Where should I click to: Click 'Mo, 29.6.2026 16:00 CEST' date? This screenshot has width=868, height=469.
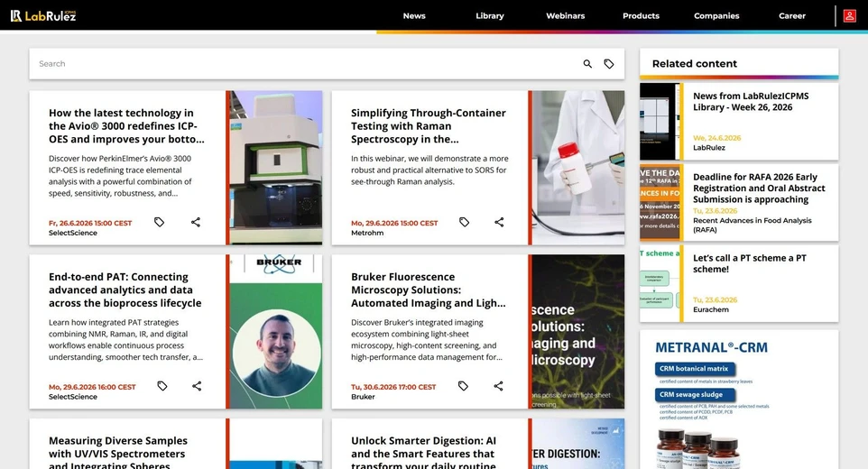92,387
